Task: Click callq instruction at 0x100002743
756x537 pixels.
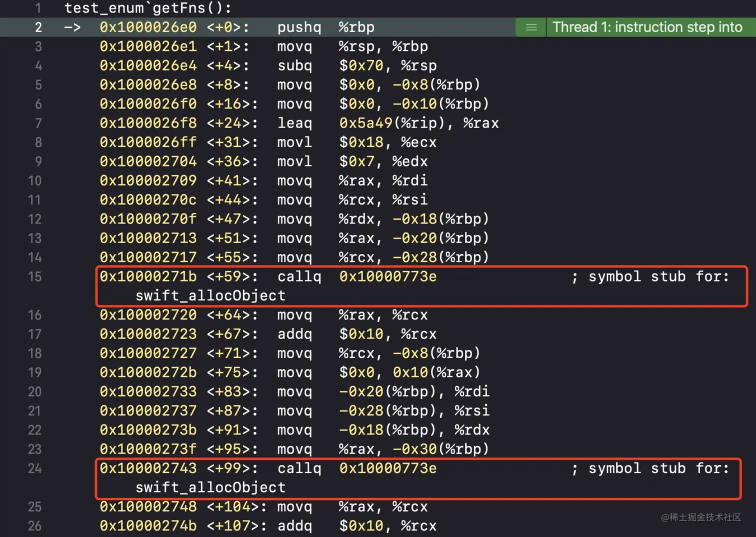Action: pos(299,468)
